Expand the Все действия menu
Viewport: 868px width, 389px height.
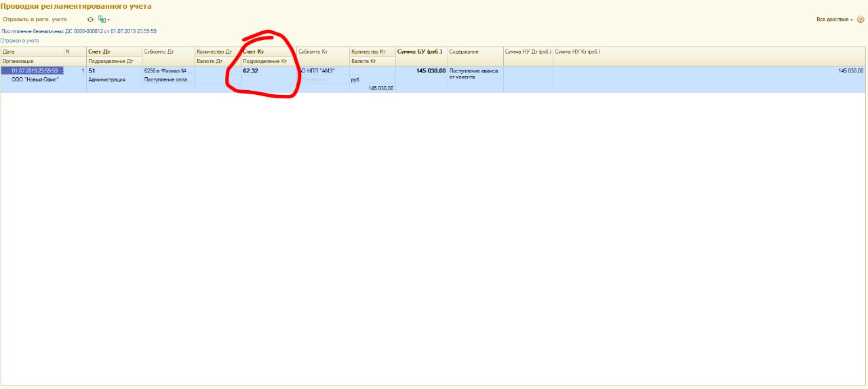tap(834, 20)
